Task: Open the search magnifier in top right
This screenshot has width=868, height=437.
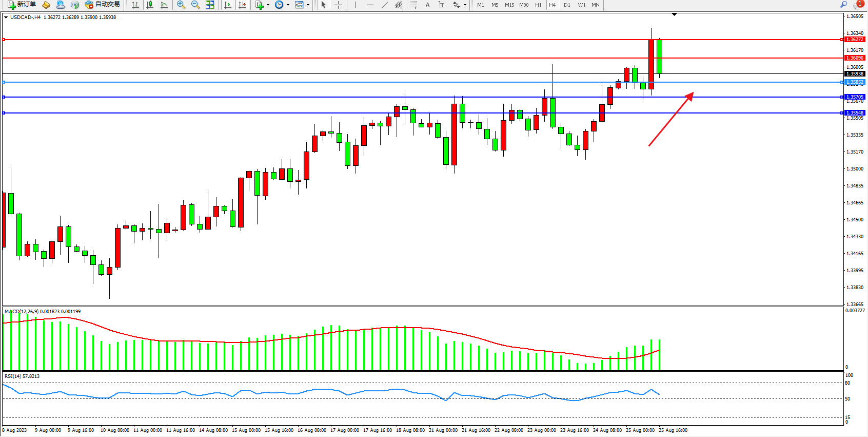Action: click(x=844, y=5)
